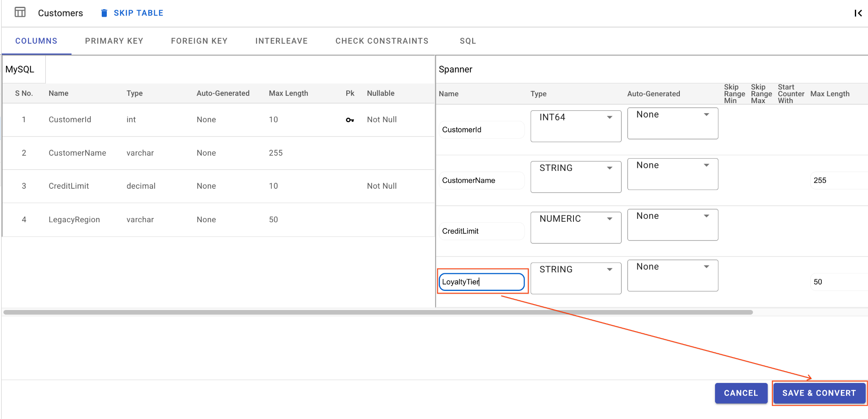Go to the Interleave tab
The width and height of the screenshot is (868, 419).
(x=281, y=41)
